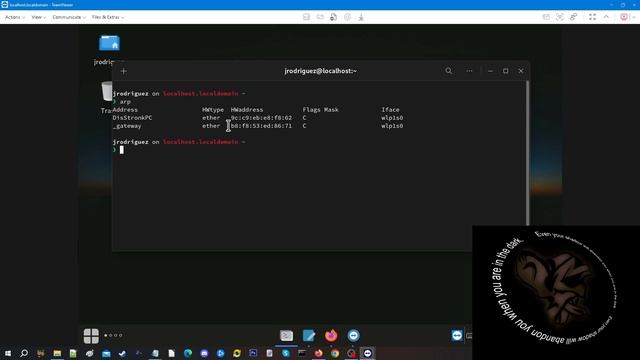This screenshot has height=360, width=640.
Task: Click the fourth center TeamViewer toolbar icon
Action: [x=347, y=17]
